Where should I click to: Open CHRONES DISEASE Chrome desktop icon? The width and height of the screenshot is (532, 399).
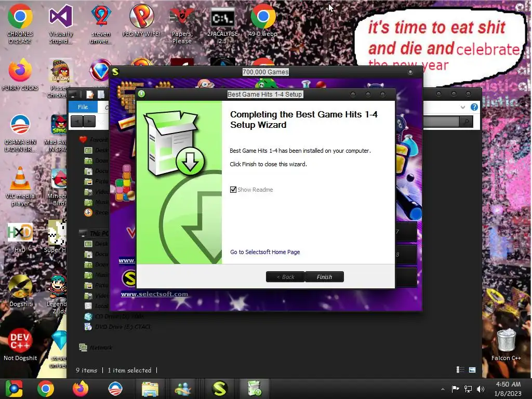pos(20,24)
